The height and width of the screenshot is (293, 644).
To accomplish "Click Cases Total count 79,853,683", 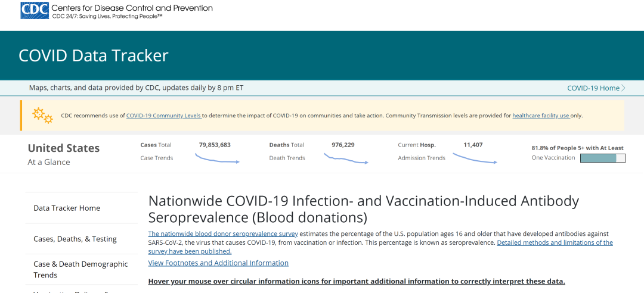I will tap(215, 145).
